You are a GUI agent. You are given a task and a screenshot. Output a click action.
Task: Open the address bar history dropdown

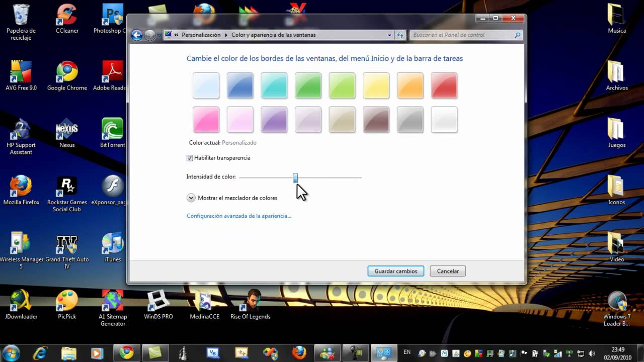(x=389, y=35)
